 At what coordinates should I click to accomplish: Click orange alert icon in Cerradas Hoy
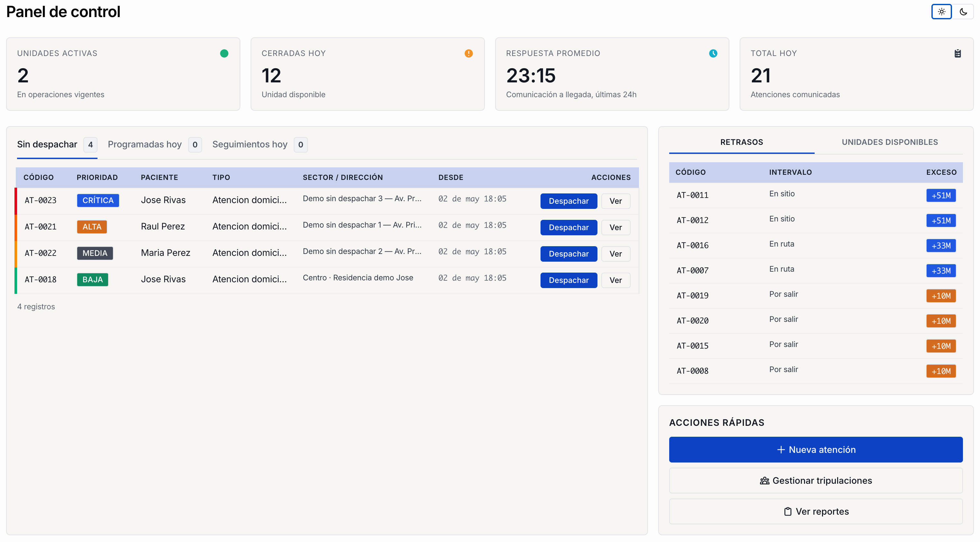[x=469, y=53]
